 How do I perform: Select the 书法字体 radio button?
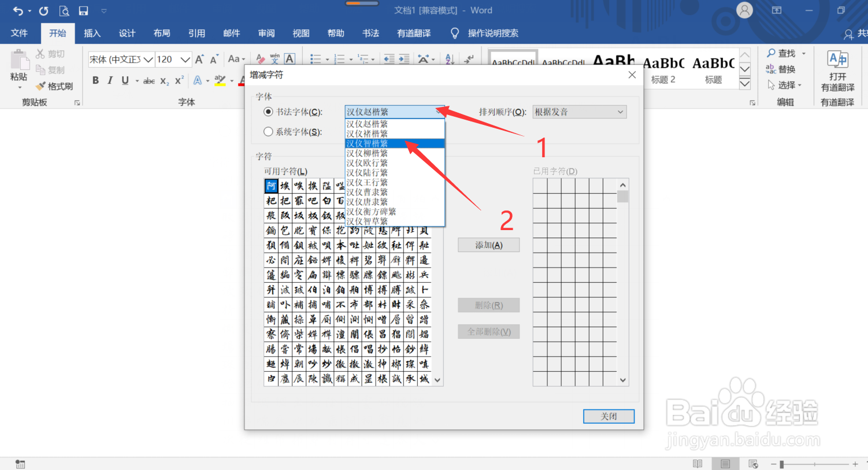click(268, 112)
